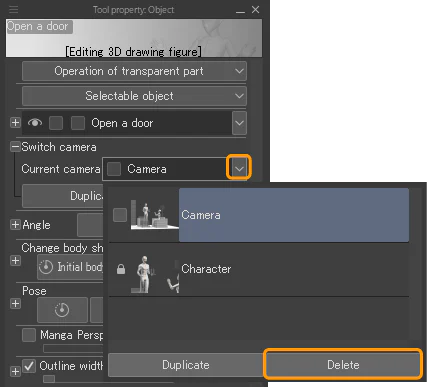
Task: Uncheck the Outline width checkbox
Action: [29, 366]
